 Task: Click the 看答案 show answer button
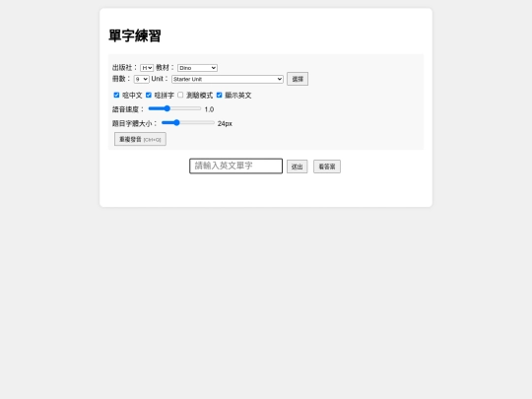pyautogui.click(x=327, y=166)
